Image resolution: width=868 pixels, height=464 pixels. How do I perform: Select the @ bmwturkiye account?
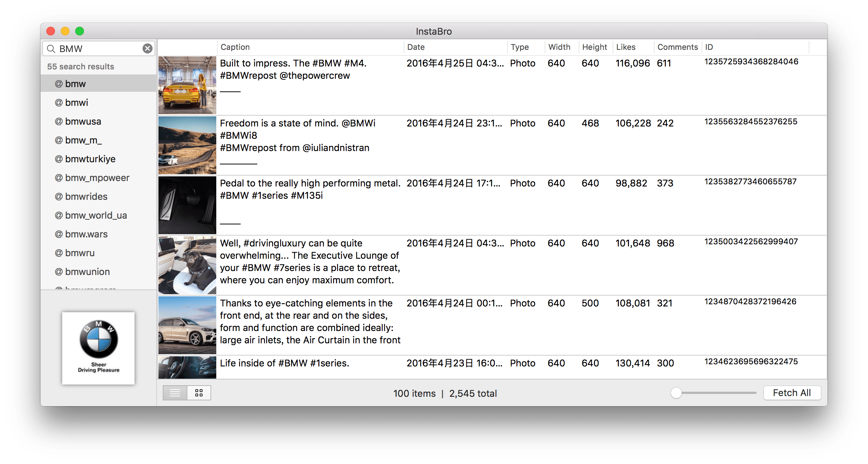tap(98, 159)
